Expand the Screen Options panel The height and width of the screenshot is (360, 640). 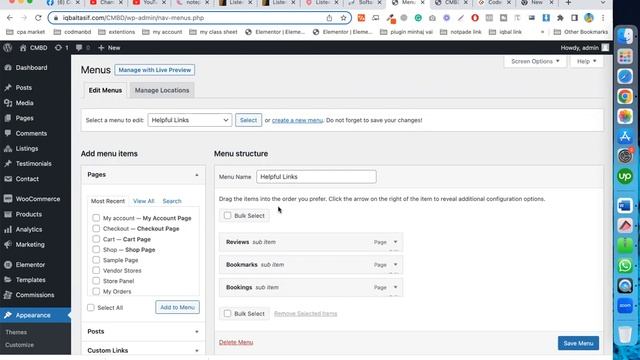coord(535,61)
